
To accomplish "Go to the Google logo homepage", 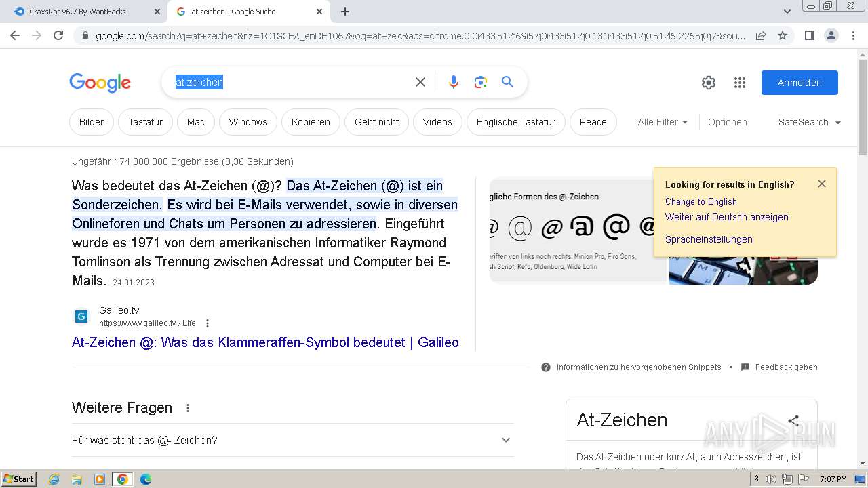I will coord(100,83).
